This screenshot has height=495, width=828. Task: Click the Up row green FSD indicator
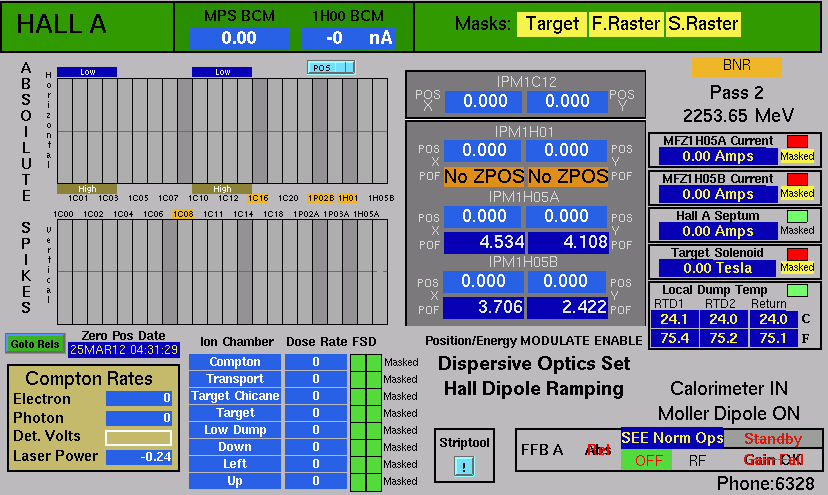point(366,482)
